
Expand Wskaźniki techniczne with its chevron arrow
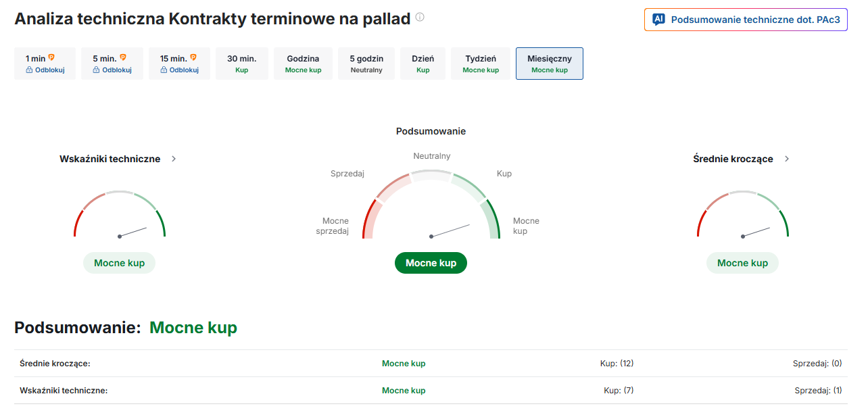(x=174, y=159)
